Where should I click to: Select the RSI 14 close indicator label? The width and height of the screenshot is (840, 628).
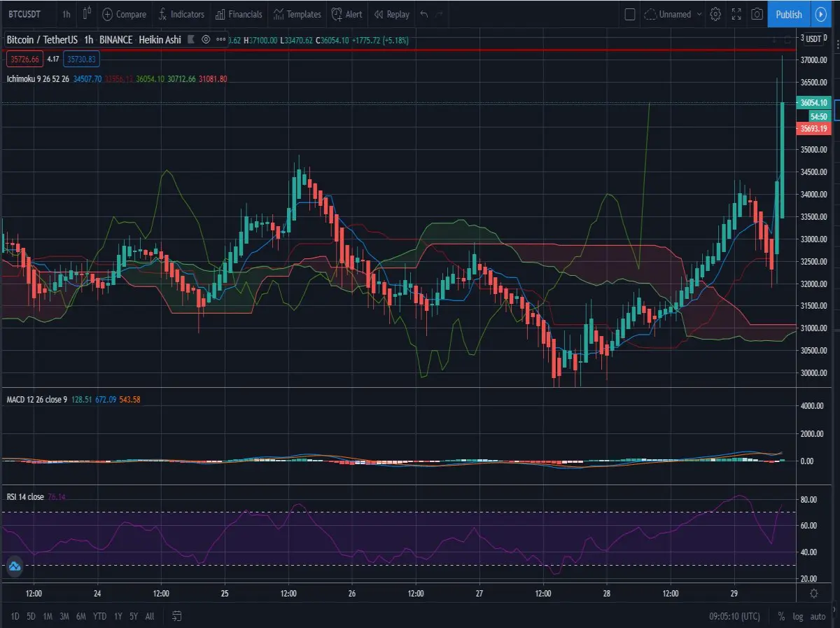(25, 496)
